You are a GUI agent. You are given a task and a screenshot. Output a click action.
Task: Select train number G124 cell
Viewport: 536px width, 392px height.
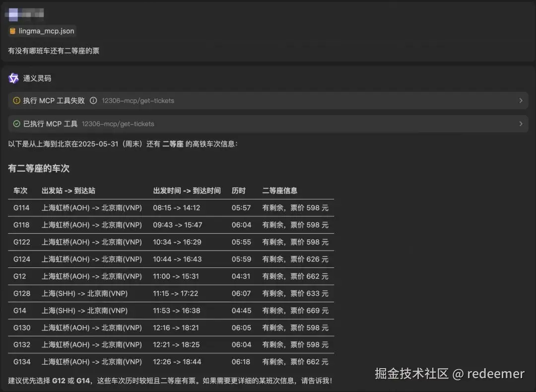(x=21, y=259)
